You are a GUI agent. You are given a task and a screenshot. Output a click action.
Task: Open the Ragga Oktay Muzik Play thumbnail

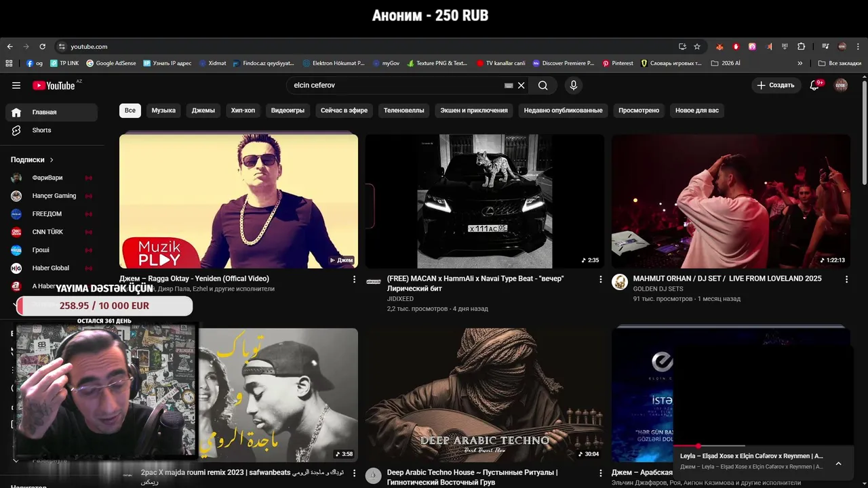click(239, 201)
